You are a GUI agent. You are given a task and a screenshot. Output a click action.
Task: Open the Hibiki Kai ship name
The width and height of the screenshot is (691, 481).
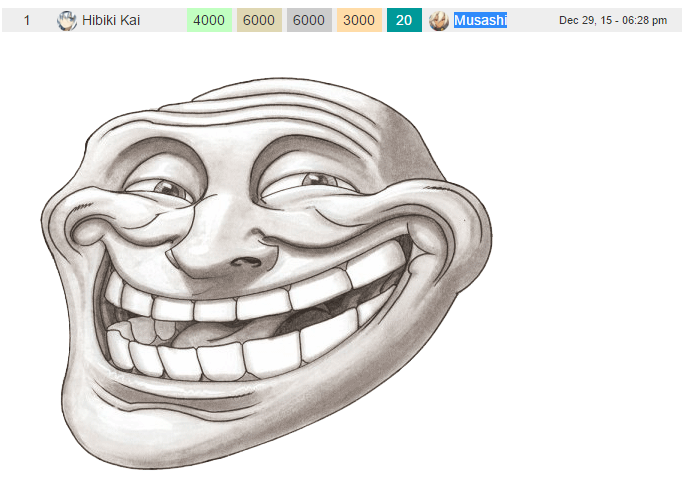111,20
